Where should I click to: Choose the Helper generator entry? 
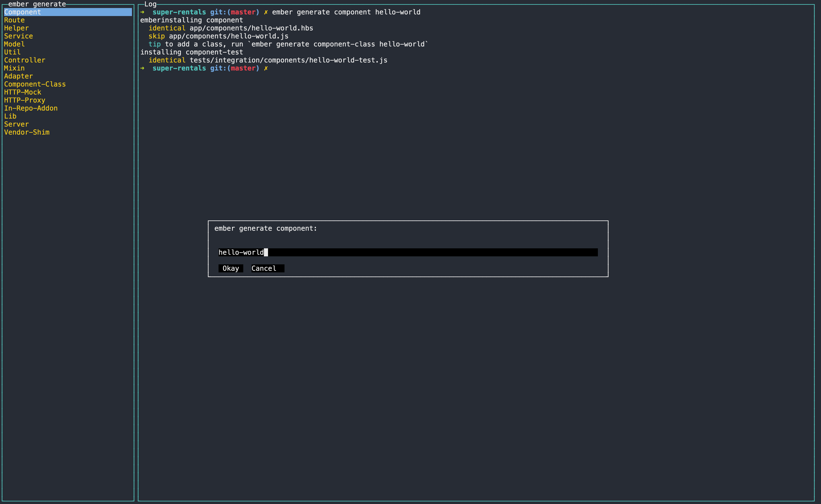16,28
